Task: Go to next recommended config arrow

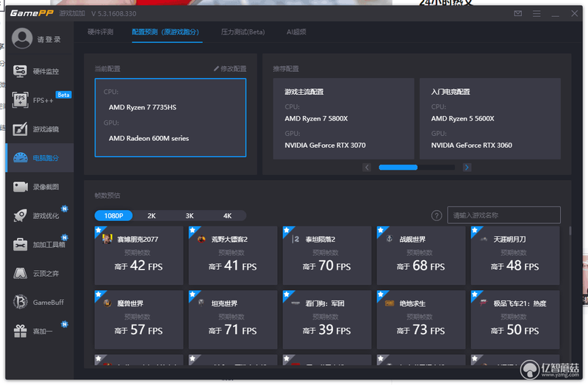Action: click(x=467, y=168)
